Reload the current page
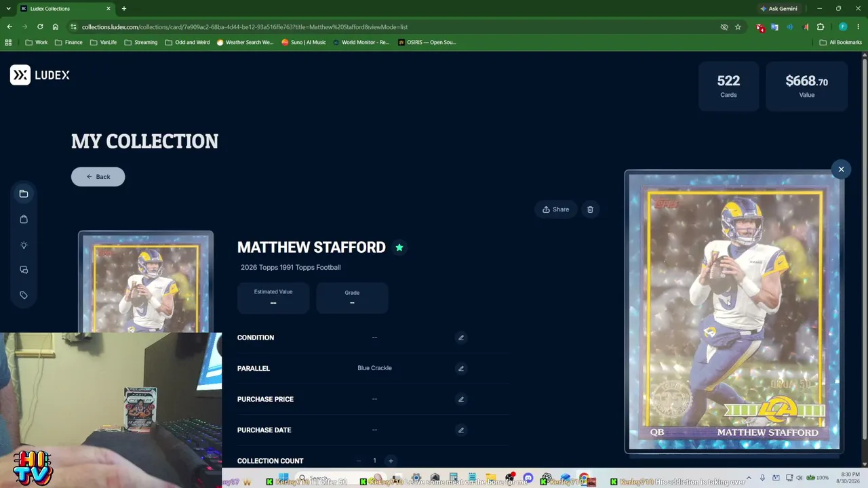 pyautogui.click(x=40, y=27)
